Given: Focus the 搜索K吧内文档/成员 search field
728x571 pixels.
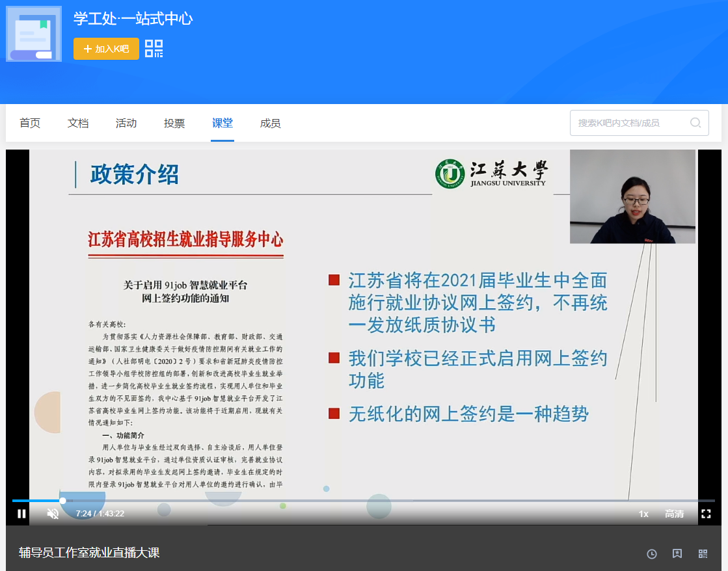Looking at the screenshot, I should pyautogui.click(x=628, y=123).
